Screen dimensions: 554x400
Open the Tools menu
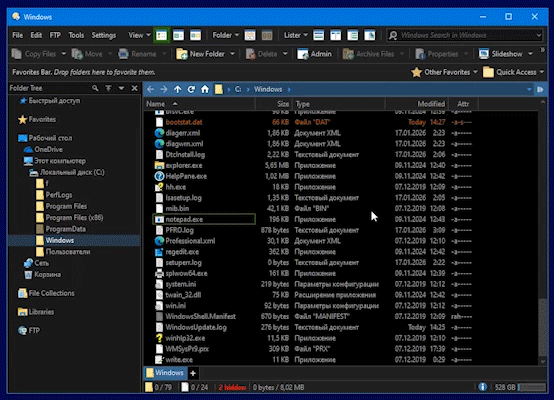pyautogui.click(x=76, y=35)
